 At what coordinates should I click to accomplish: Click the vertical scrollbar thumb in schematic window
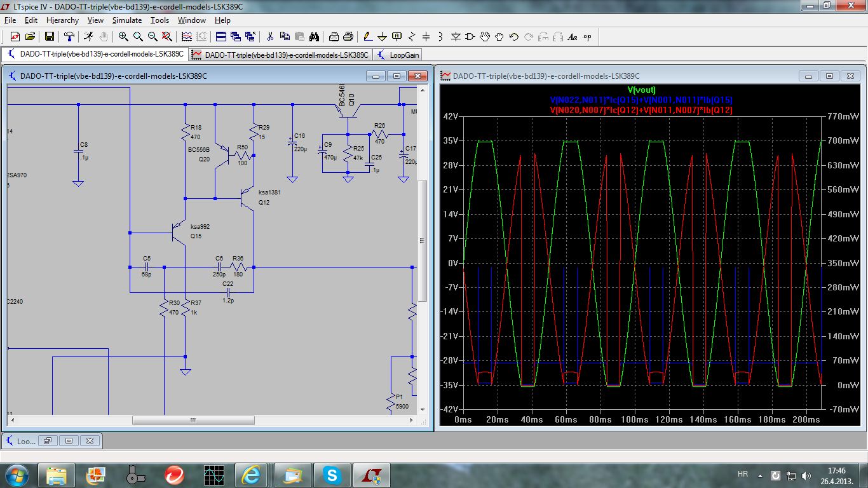pos(422,241)
